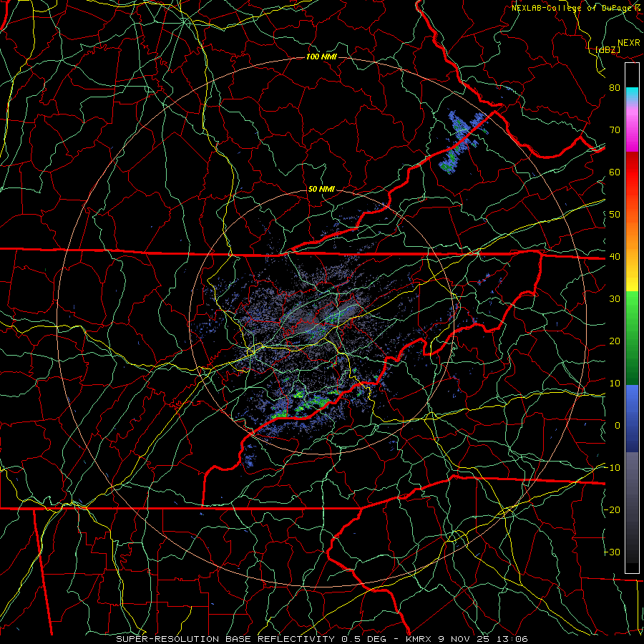Click the 40 value on the dBZ scale

[615, 256]
